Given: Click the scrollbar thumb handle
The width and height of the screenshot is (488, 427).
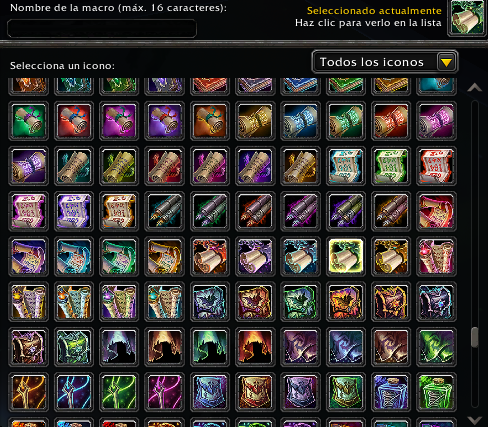Looking at the screenshot, I should point(475,337).
